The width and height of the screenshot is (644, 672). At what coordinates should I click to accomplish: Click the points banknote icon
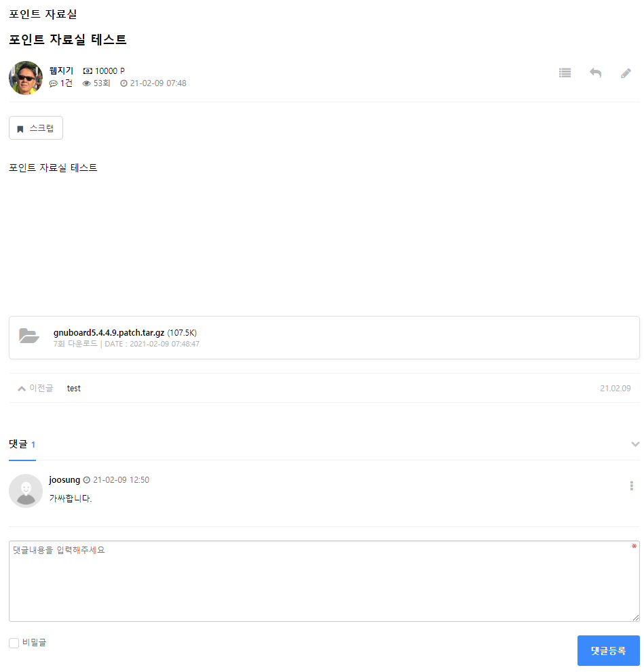point(88,71)
